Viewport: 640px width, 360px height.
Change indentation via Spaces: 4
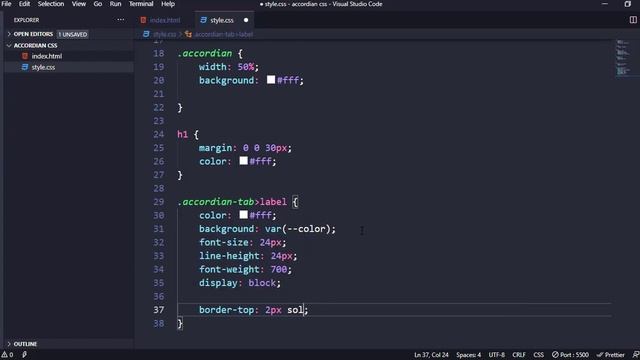pos(469,355)
